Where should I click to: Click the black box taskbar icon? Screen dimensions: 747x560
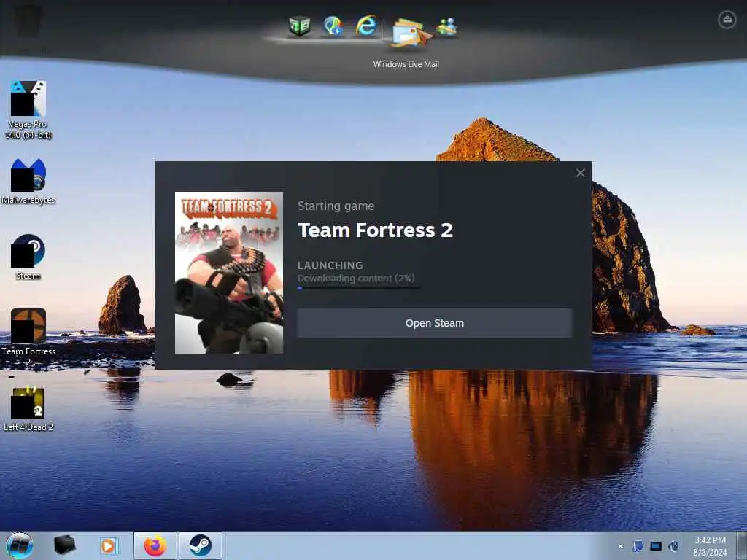pyautogui.click(x=64, y=545)
